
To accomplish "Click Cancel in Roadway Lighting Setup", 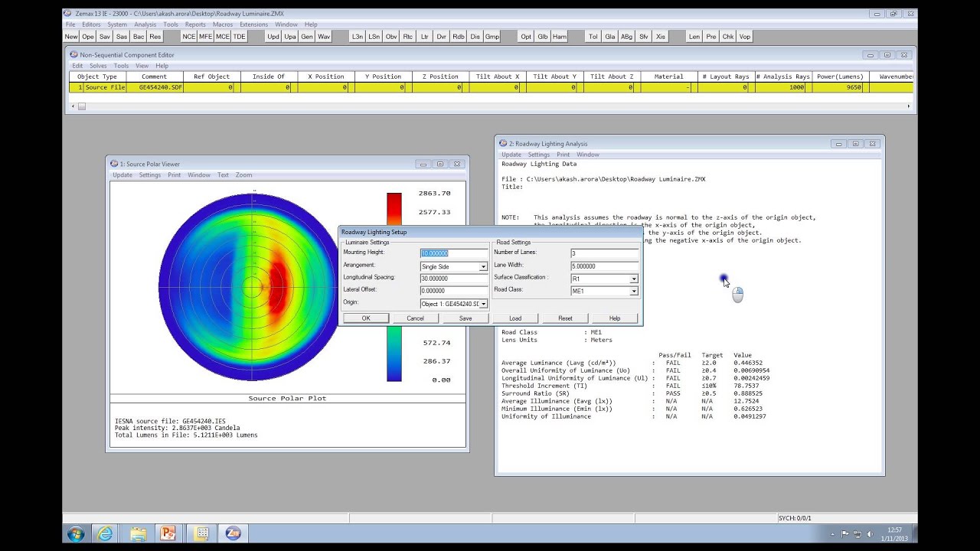I will 415,318.
